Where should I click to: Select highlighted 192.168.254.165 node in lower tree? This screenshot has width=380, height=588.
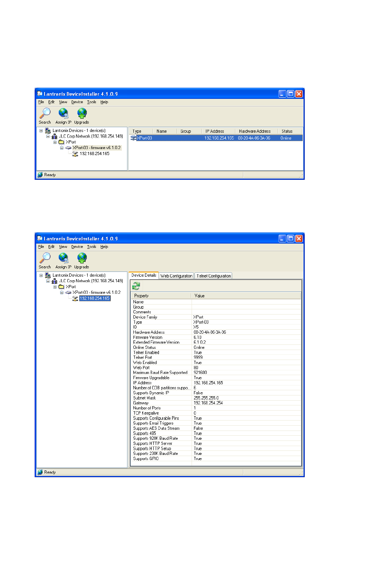(x=95, y=298)
